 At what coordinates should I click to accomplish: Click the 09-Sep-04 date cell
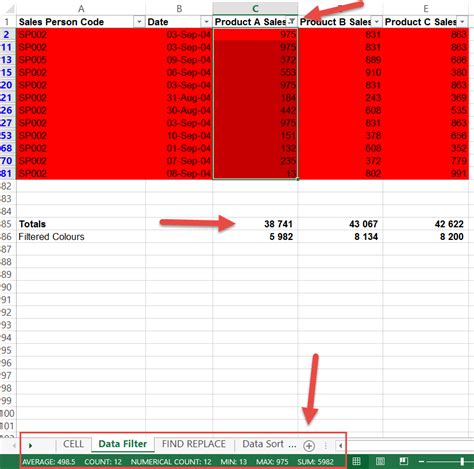coord(179,60)
